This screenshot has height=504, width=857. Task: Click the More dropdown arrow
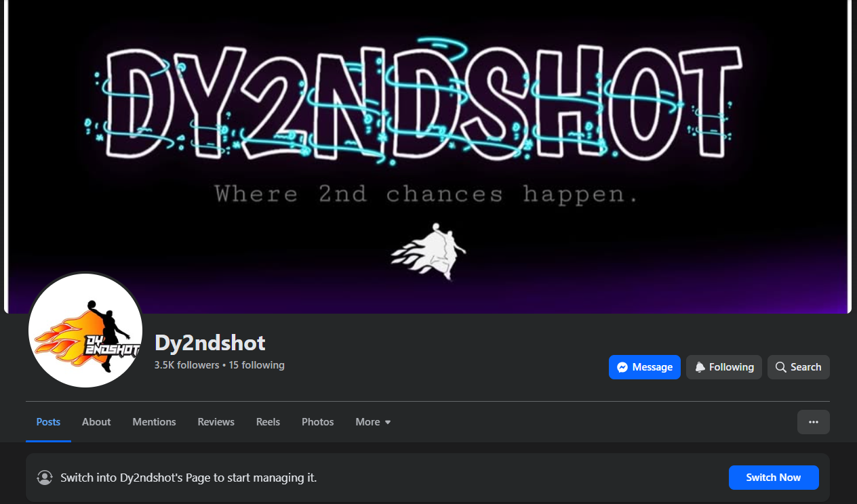click(x=388, y=422)
